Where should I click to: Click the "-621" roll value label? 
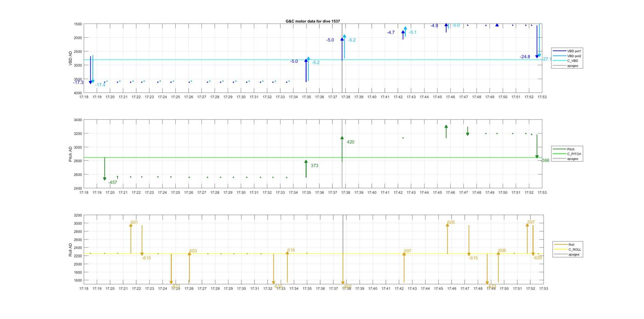(x=176, y=286)
